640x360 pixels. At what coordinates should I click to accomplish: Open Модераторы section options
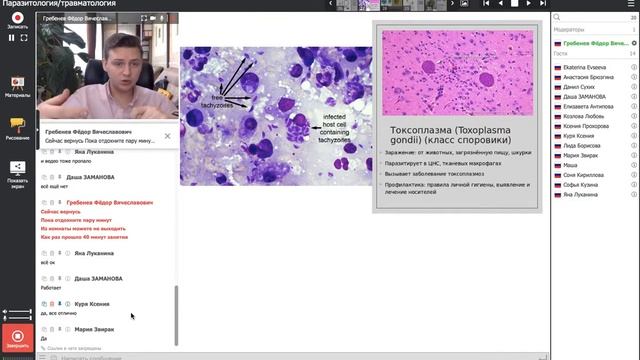[x=595, y=30]
